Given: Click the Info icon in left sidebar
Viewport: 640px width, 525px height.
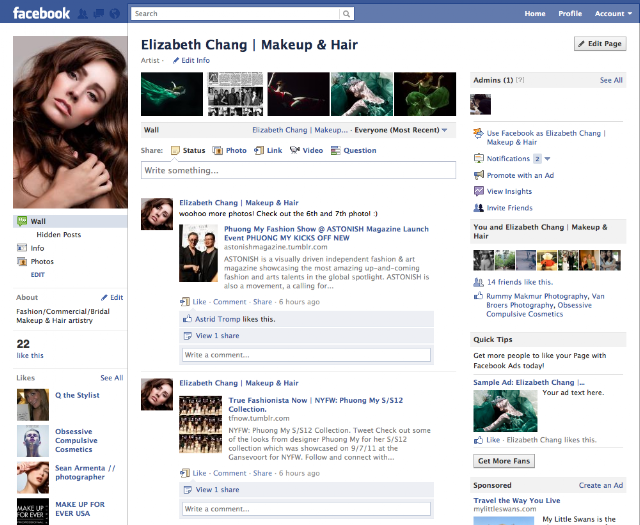Looking at the screenshot, I should 22,248.
